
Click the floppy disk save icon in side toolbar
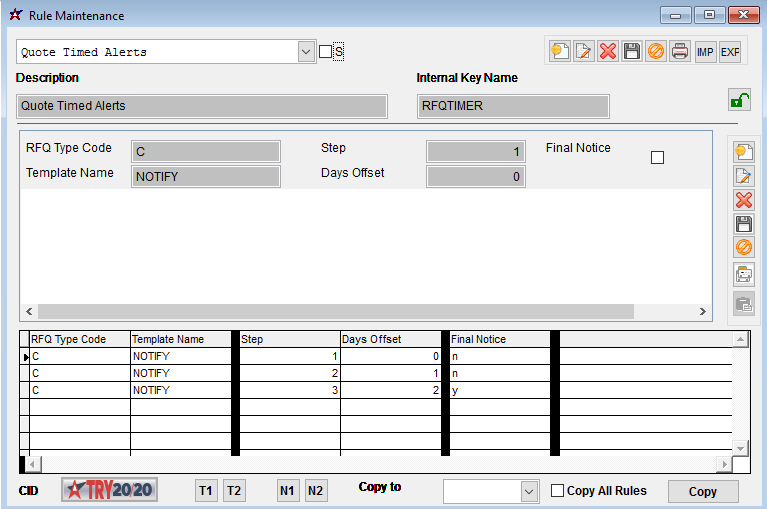point(744,224)
